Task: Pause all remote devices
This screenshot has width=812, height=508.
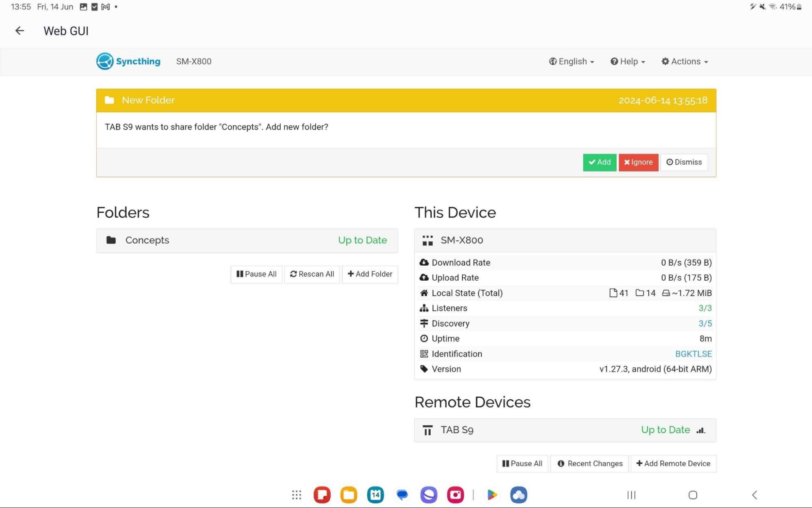Action: click(x=522, y=464)
